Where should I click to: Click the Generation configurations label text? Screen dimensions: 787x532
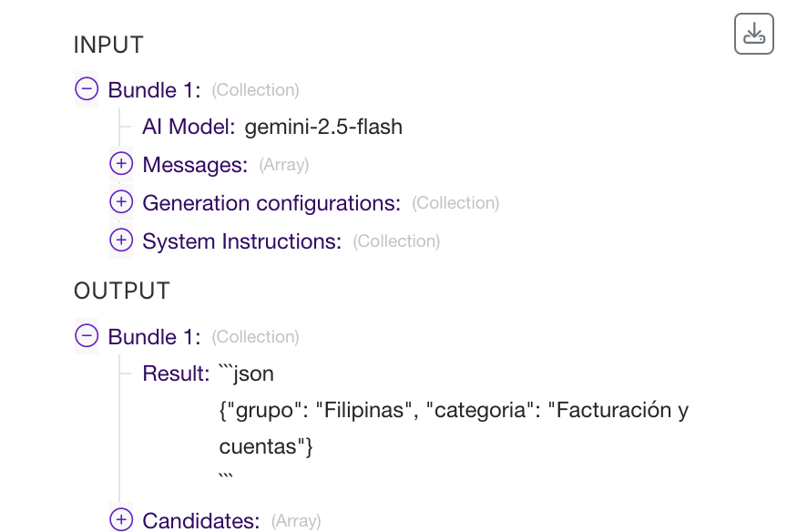click(271, 203)
